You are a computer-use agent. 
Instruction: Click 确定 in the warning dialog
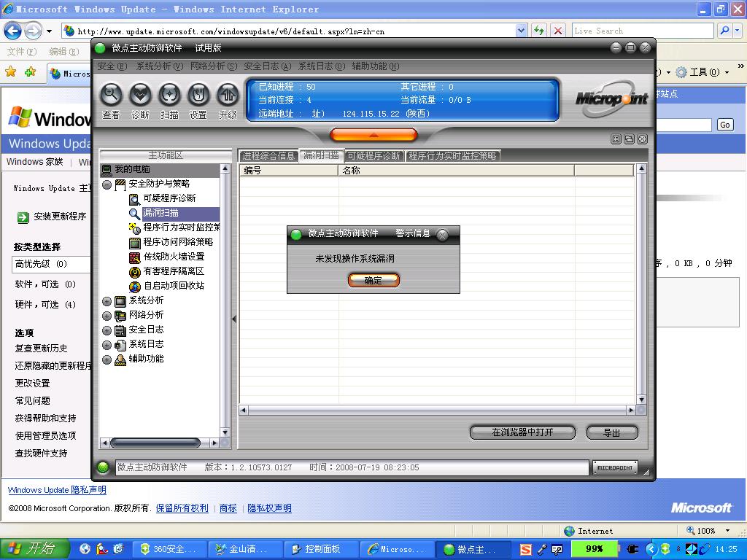pyautogui.click(x=373, y=281)
